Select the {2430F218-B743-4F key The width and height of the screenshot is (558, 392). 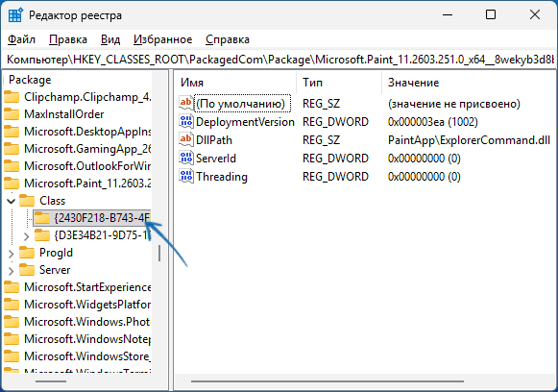point(103,218)
